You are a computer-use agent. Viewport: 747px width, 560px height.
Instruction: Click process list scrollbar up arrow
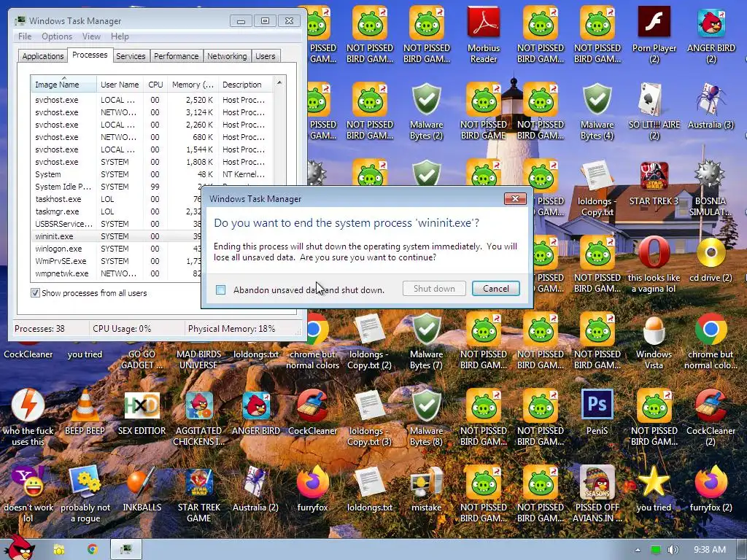pos(279,83)
